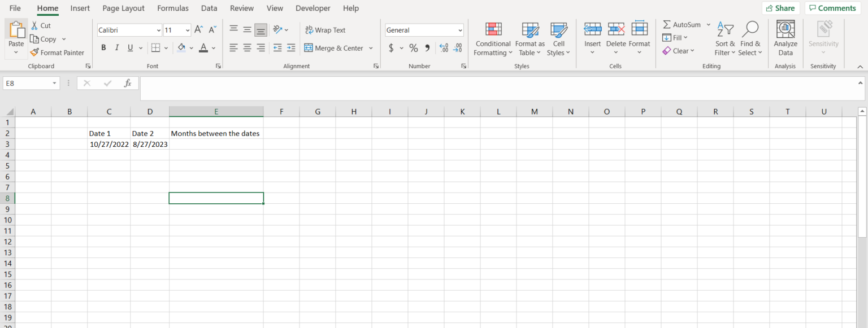Open Cell Styles gallery
This screenshot has width=868, height=328.
(559, 39)
